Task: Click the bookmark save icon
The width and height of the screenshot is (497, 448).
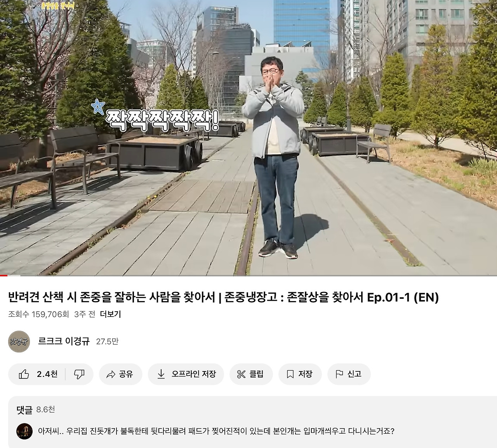Action: [x=290, y=374]
